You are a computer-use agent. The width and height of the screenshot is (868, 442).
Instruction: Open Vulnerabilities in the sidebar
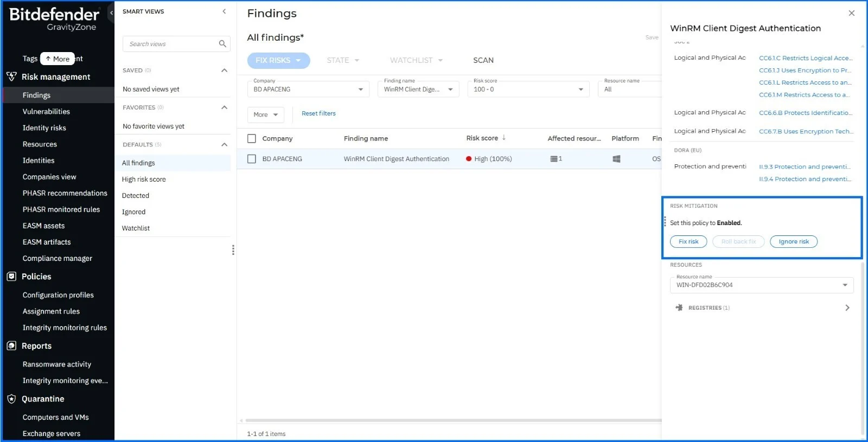tap(46, 112)
